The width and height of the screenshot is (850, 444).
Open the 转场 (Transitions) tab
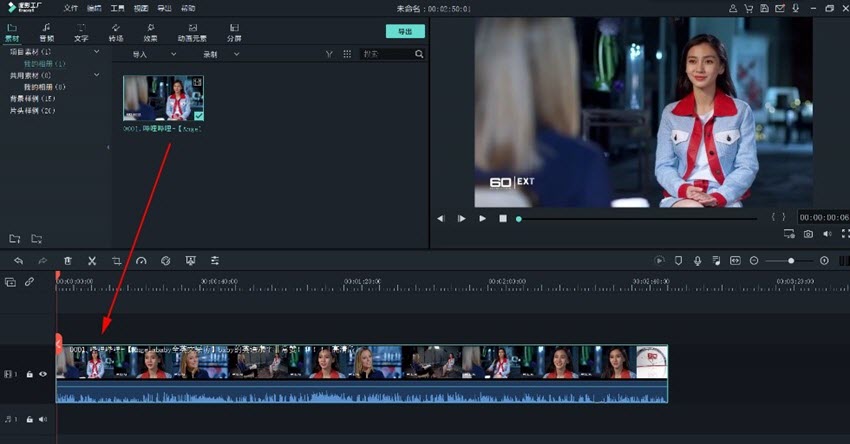pos(115,33)
